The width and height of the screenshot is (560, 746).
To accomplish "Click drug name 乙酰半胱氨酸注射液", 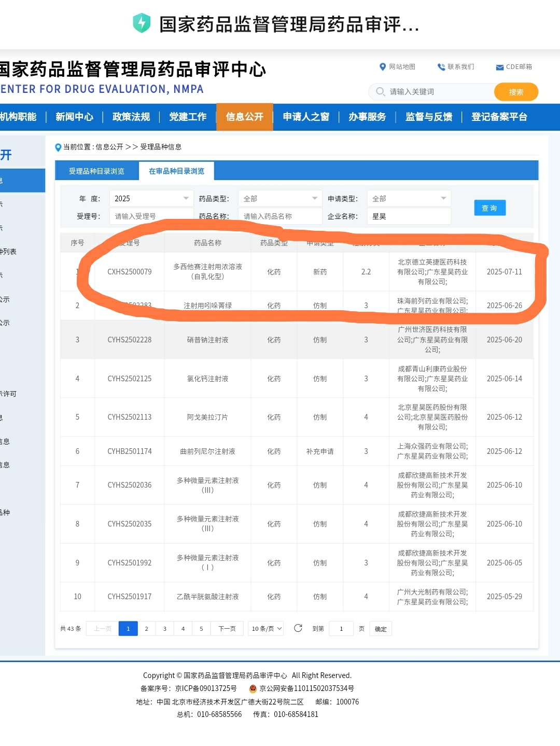I will click(x=208, y=597).
